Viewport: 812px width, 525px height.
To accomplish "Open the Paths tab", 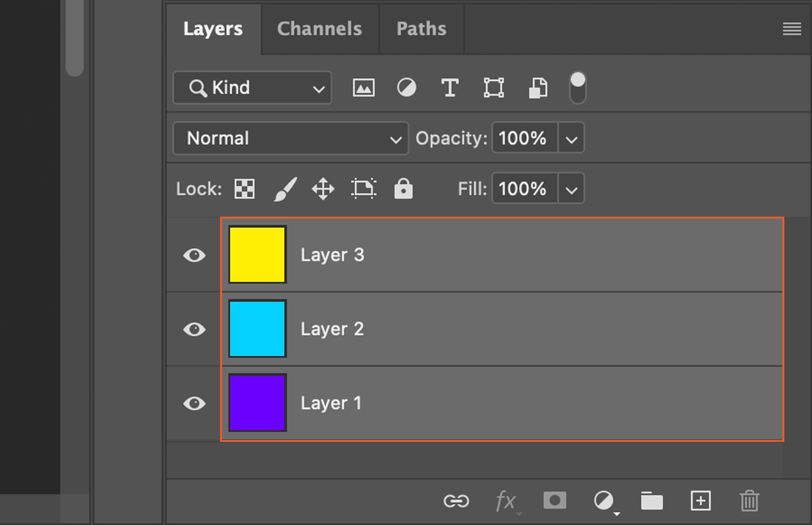I will (x=421, y=29).
